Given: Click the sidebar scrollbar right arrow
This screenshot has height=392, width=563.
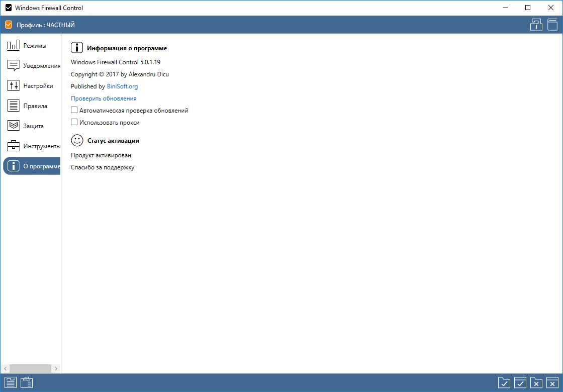Looking at the screenshot, I should point(56,369).
